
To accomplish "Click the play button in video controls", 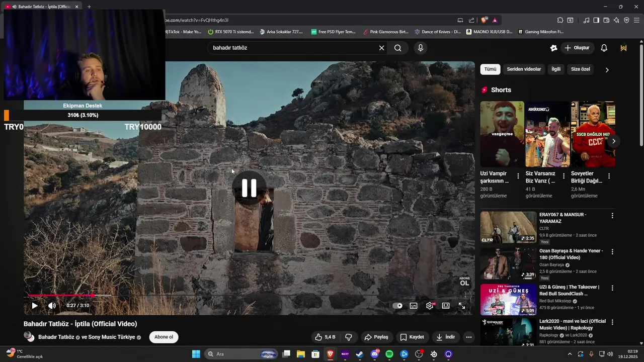I will point(35,305).
